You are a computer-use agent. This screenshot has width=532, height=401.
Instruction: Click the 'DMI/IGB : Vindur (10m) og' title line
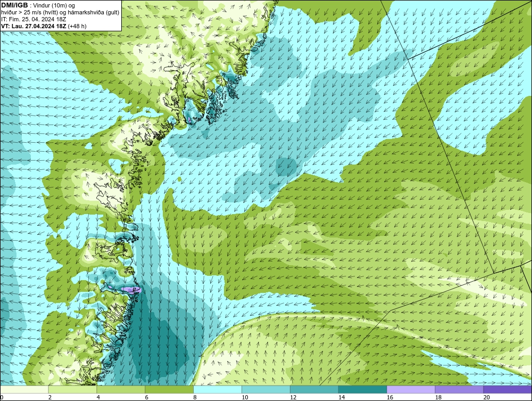pos(38,5)
